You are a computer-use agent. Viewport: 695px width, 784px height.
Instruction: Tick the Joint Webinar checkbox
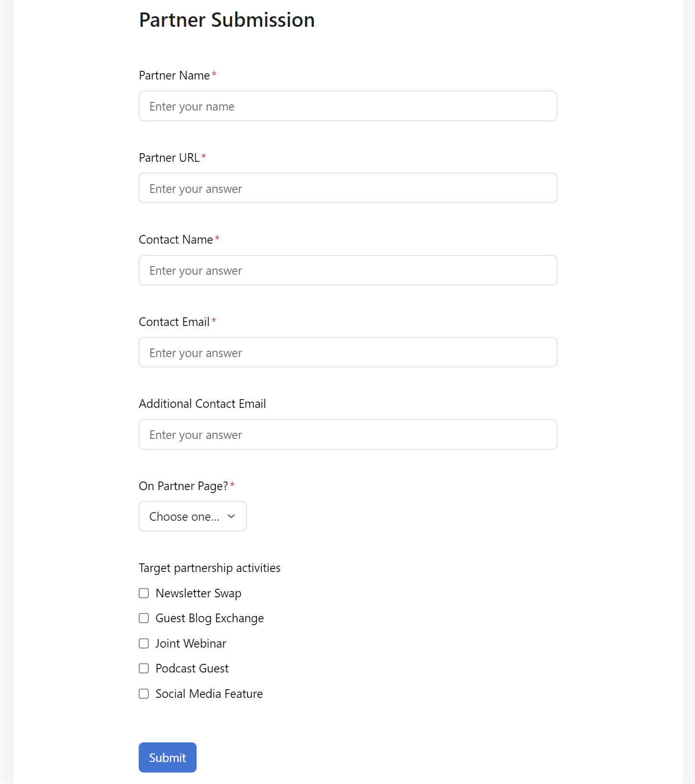144,644
